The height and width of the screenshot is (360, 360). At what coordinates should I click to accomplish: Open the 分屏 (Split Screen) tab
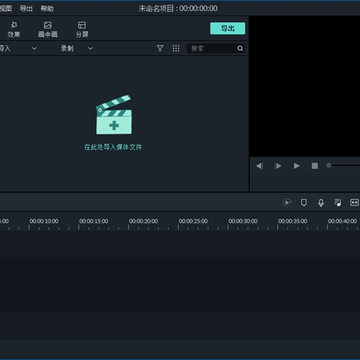[82, 30]
